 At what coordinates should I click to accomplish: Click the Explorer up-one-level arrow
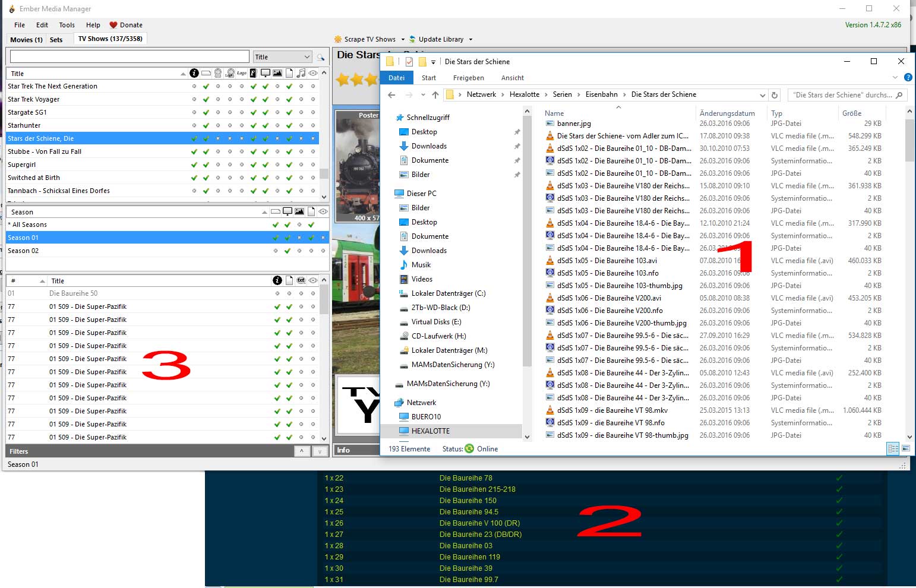click(435, 95)
